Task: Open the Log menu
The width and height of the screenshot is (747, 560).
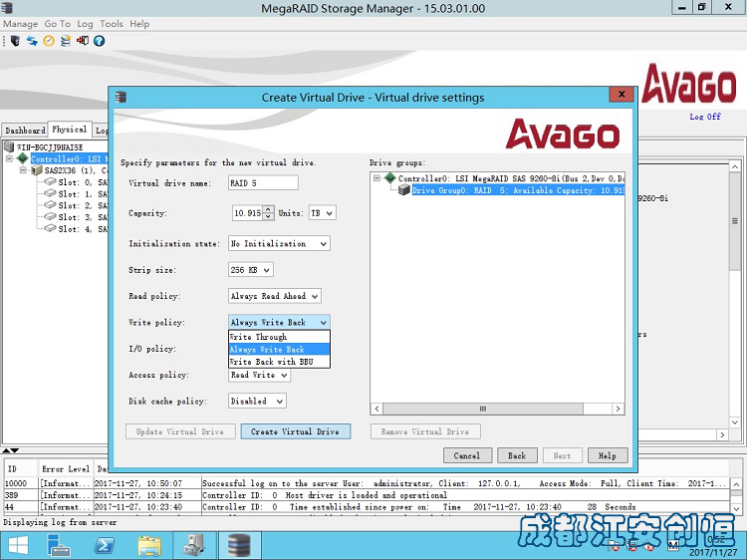Action: 85,24
